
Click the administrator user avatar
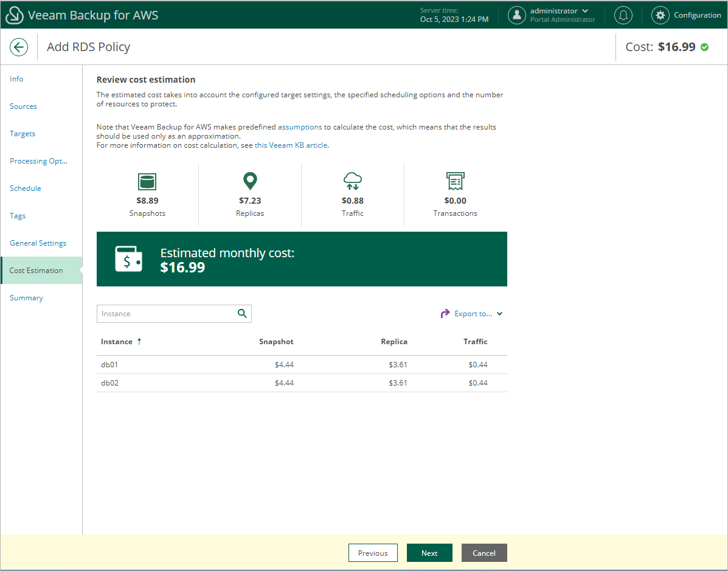pyautogui.click(x=517, y=15)
